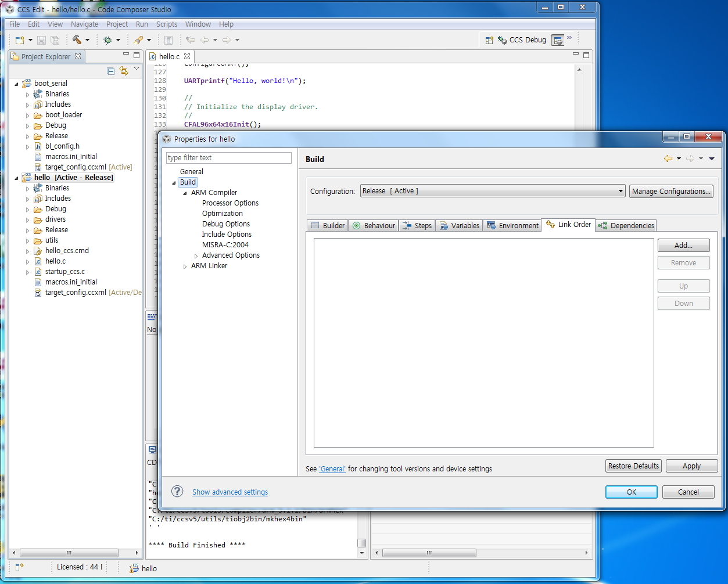This screenshot has height=584, width=728.
Task: Maximize the Project Explorer view
Action: pyautogui.click(x=137, y=55)
